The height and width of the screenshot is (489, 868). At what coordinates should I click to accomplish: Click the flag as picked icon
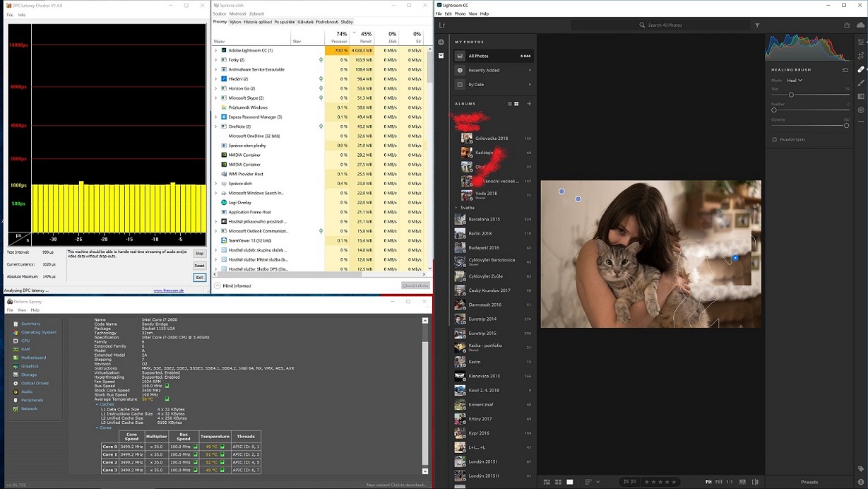click(626, 482)
